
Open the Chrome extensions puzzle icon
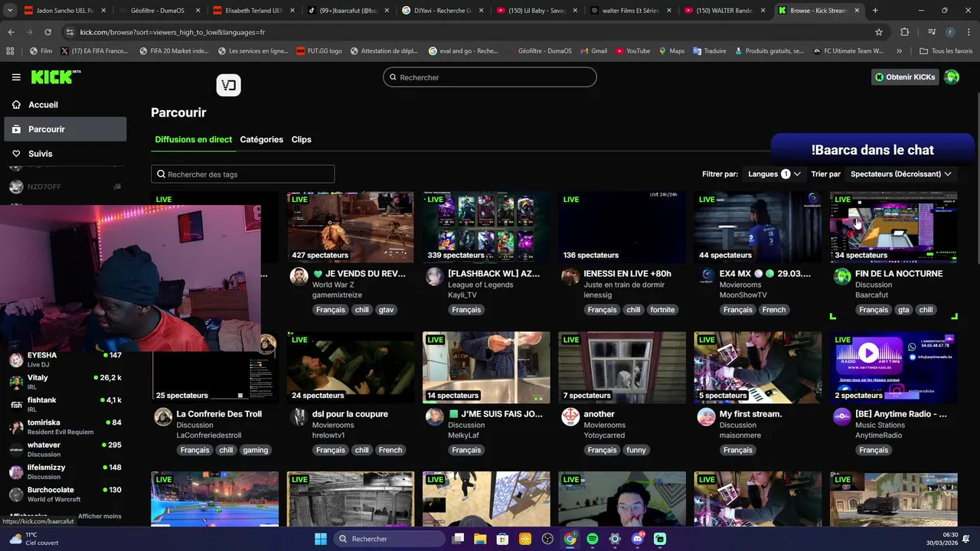tap(904, 32)
